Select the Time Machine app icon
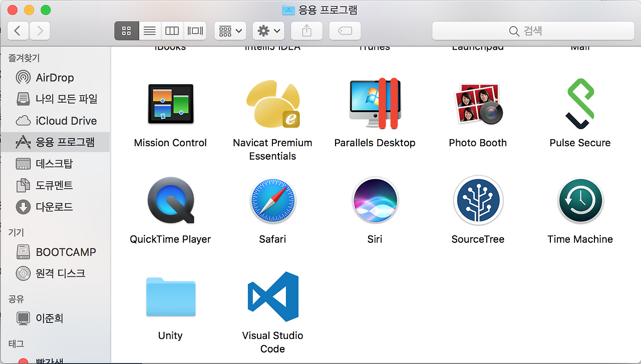Screen dimensions: 641x364 (580, 201)
